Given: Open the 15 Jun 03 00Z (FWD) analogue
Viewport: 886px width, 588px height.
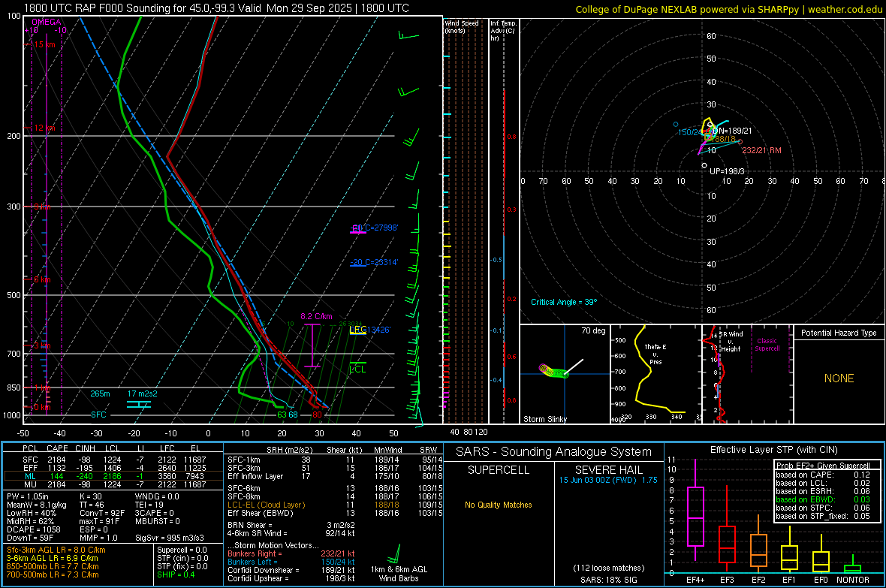Looking at the screenshot, I should pos(608,480).
